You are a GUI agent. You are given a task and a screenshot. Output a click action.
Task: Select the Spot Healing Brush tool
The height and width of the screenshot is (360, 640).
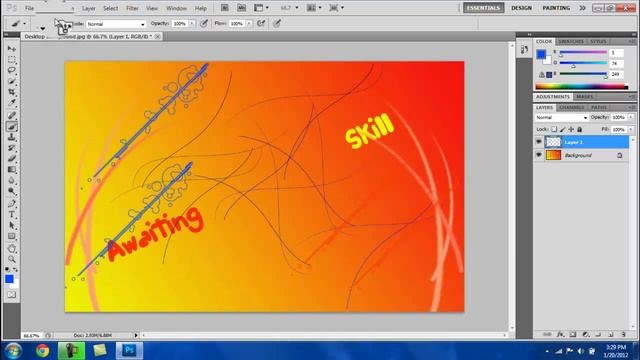11,116
